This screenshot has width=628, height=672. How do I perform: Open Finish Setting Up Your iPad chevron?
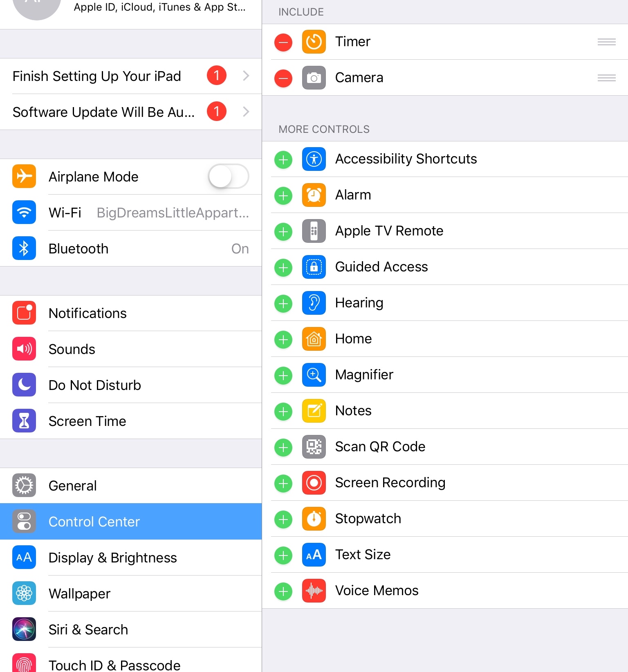pyautogui.click(x=246, y=76)
